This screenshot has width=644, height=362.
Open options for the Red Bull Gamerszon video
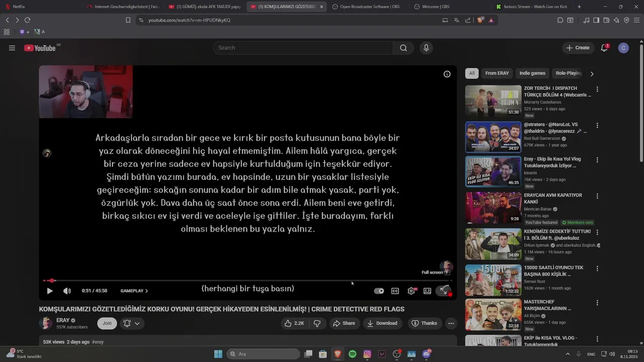597,125
